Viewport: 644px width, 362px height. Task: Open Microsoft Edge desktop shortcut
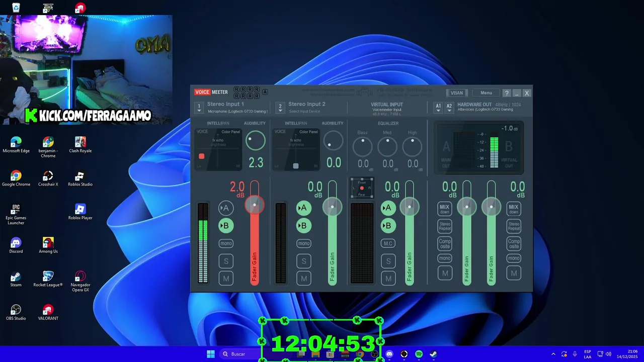[x=16, y=145]
